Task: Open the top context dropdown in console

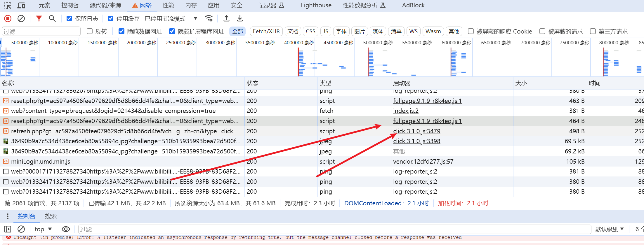Action: (43, 229)
